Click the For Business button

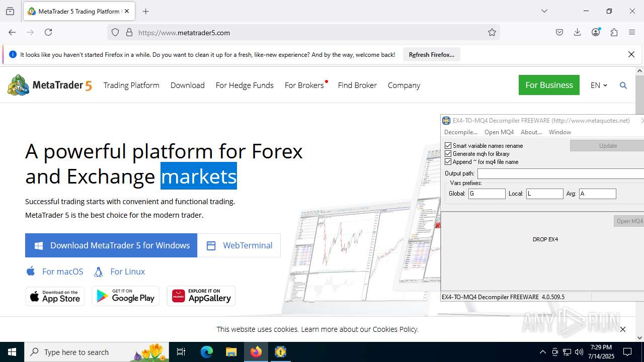tap(549, 85)
